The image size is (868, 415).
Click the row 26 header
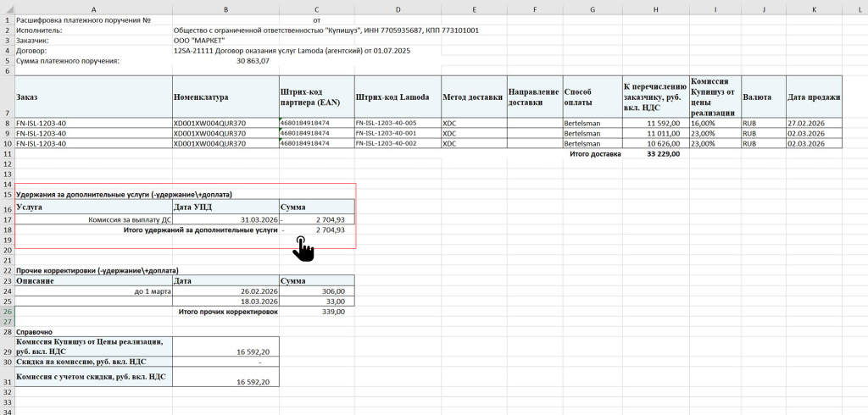pyautogui.click(x=8, y=312)
